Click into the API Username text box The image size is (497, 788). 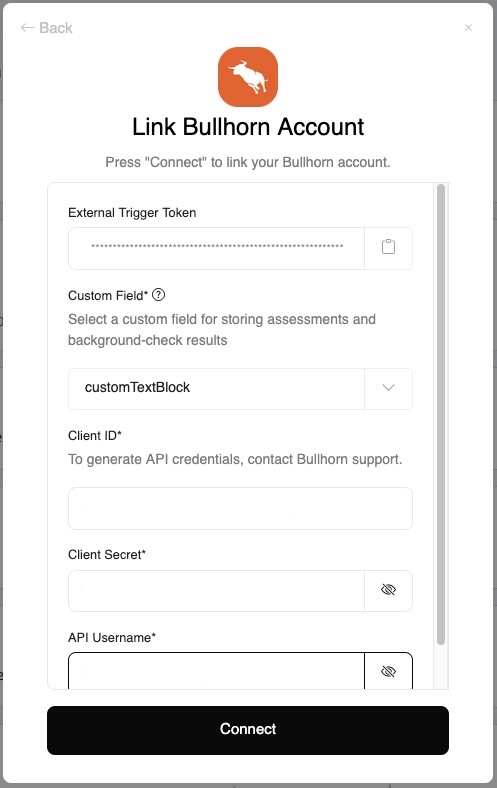[x=216, y=671]
